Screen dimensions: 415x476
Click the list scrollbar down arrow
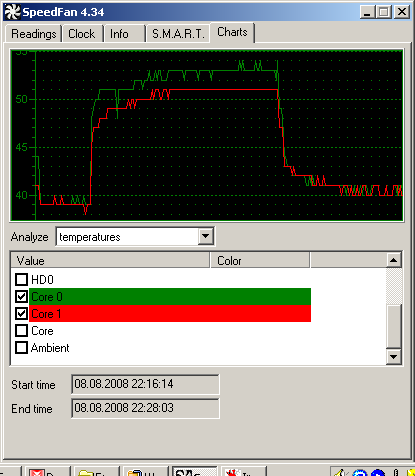[394, 357]
